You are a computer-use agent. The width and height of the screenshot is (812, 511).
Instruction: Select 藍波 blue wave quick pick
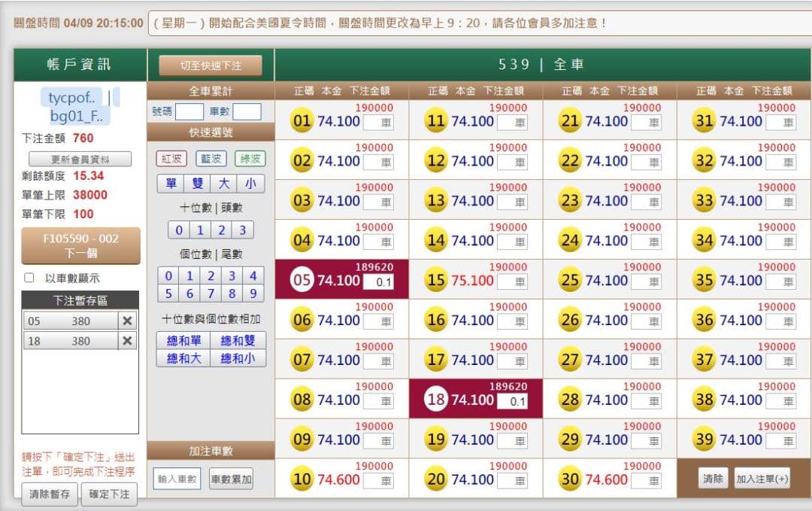[x=211, y=159]
